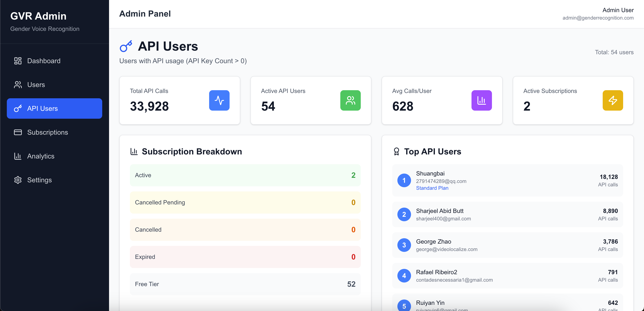644x311 pixels.
Task: Click the yellow lightning bolt icon
Action: [612, 100]
